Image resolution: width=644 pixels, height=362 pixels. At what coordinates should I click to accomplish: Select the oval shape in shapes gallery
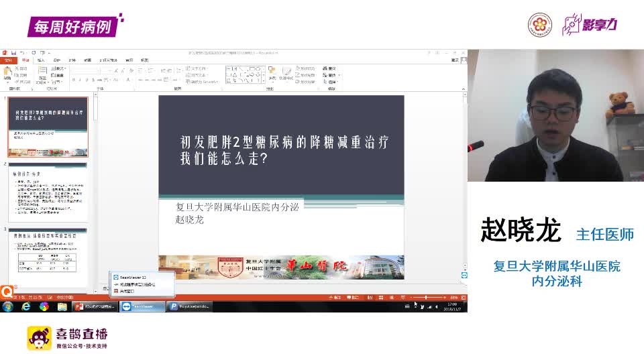(x=258, y=69)
